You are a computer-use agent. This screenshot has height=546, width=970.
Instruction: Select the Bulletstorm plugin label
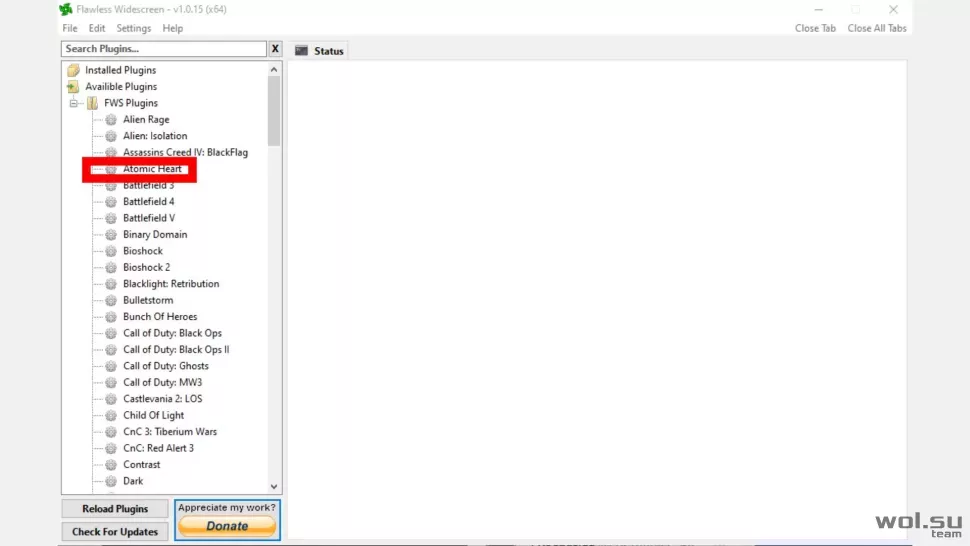148,301
